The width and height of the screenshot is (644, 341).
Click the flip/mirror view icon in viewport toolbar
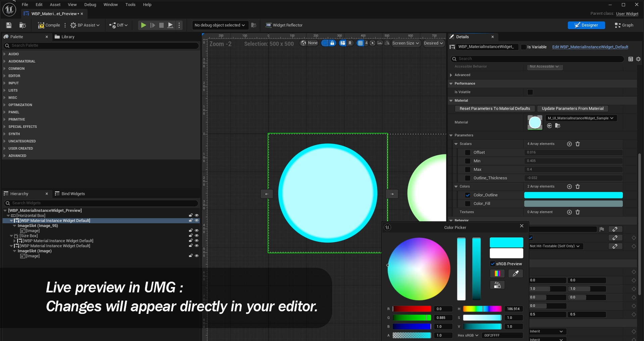coord(387,43)
